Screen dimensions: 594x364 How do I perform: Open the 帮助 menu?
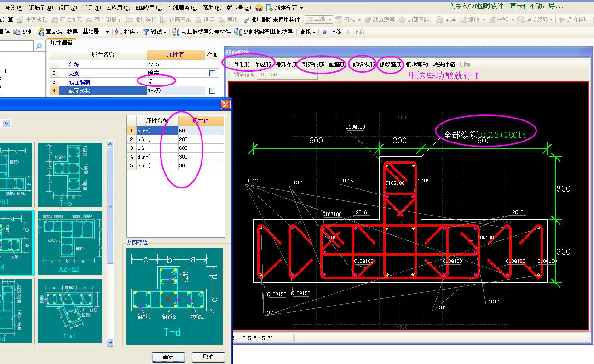pos(211,8)
